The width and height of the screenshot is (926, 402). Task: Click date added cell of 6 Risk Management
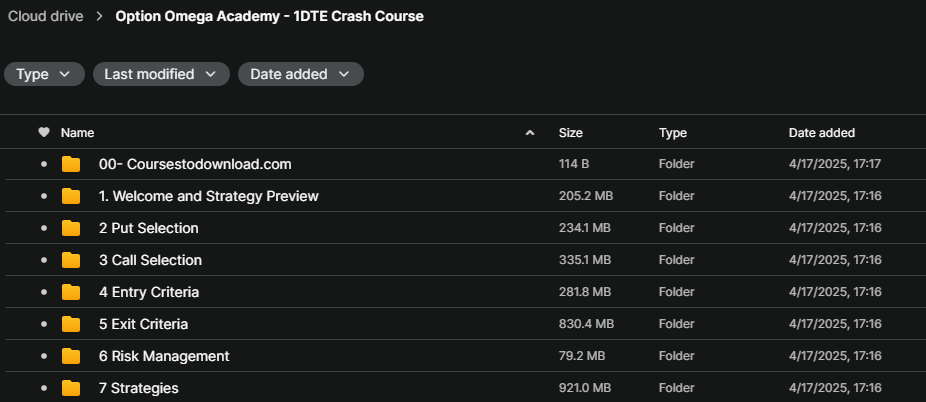835,356
